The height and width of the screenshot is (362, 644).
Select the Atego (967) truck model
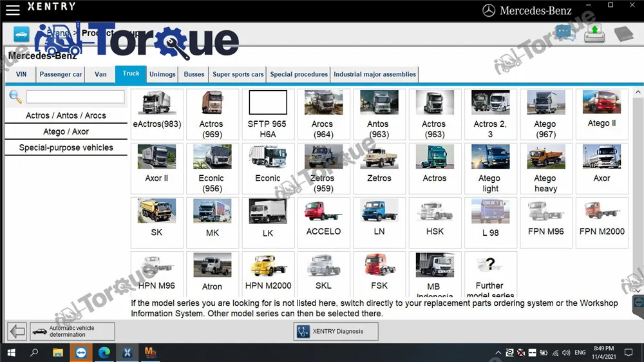(546, 114)
